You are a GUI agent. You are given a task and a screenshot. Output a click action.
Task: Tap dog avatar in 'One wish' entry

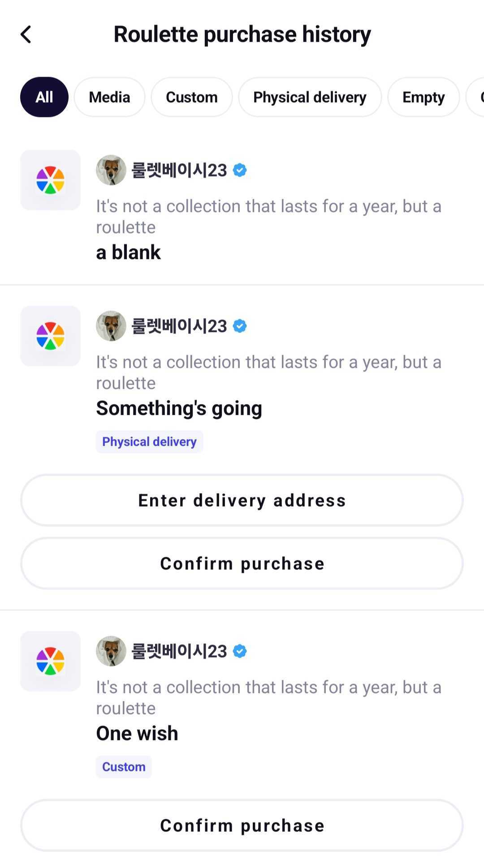[x=111, y=651]
